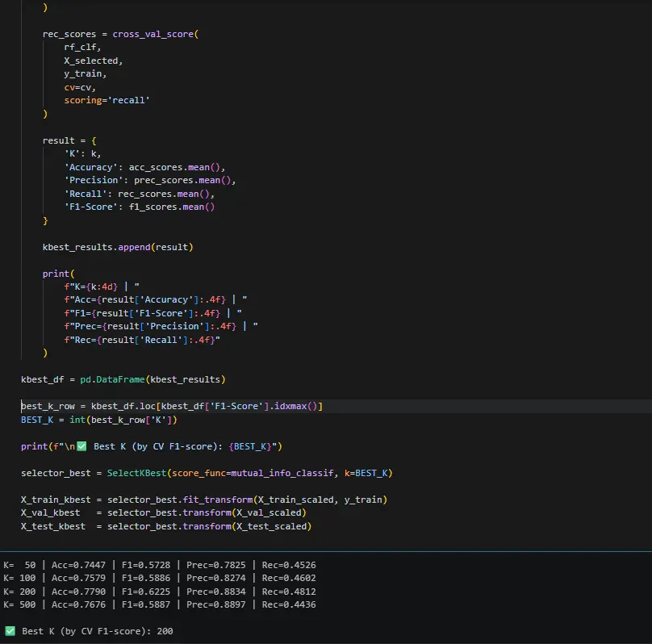Click idxmax() in the best_k_row line

(x=295, y=406)
